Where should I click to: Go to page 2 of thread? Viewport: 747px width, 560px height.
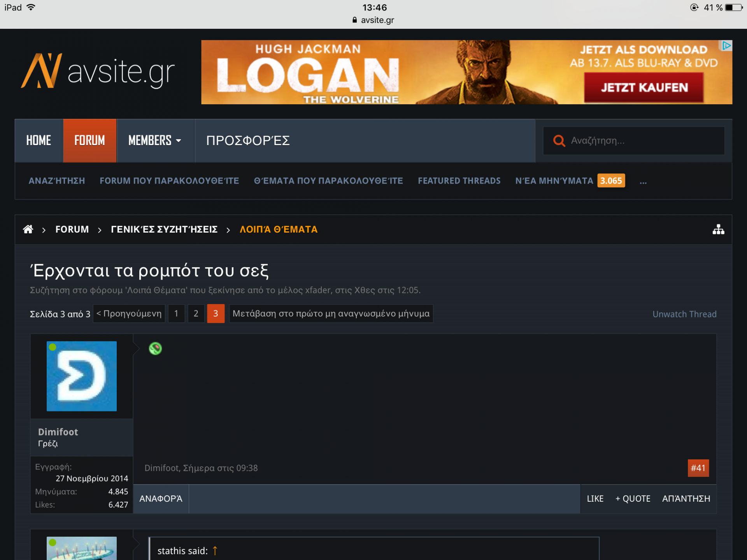(196, 313)
